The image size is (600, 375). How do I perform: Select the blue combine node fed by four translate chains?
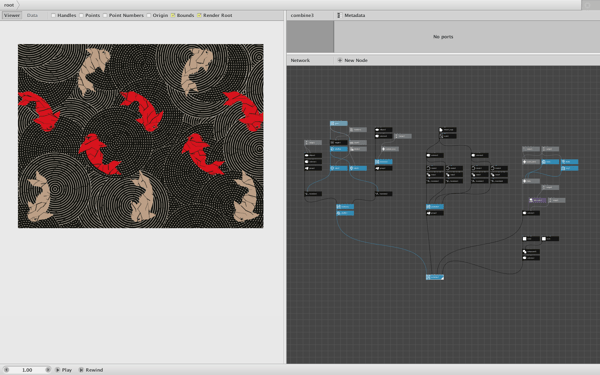click(435, 207)
